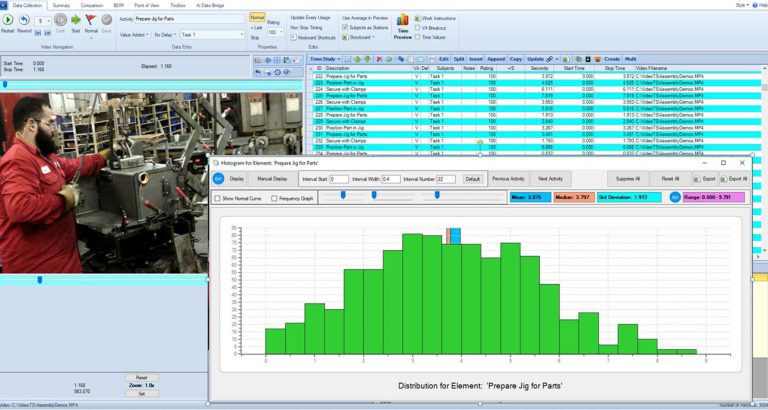Click the Interval Number input field

click(x=446, y=179)
